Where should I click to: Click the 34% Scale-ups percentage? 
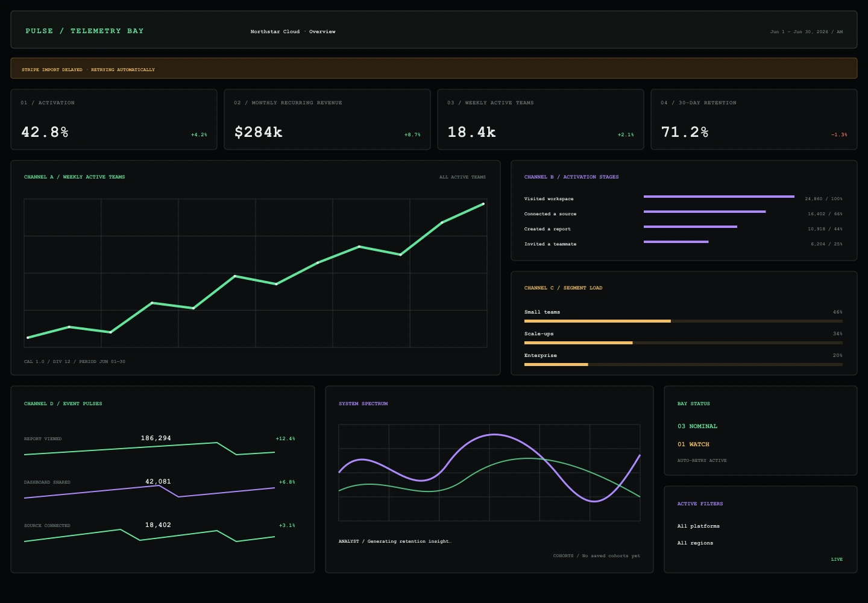(838, 333)
